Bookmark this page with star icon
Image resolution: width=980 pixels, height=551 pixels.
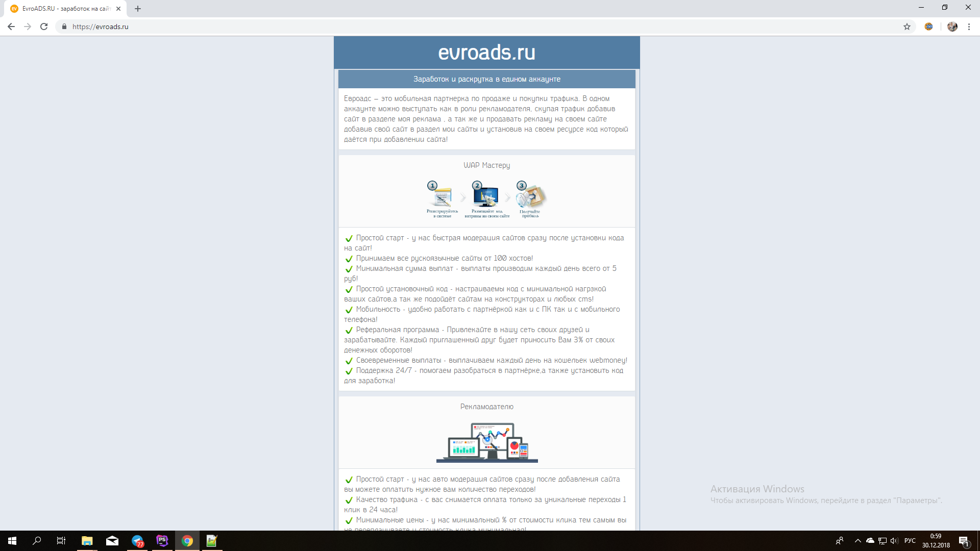pos(907,27)
